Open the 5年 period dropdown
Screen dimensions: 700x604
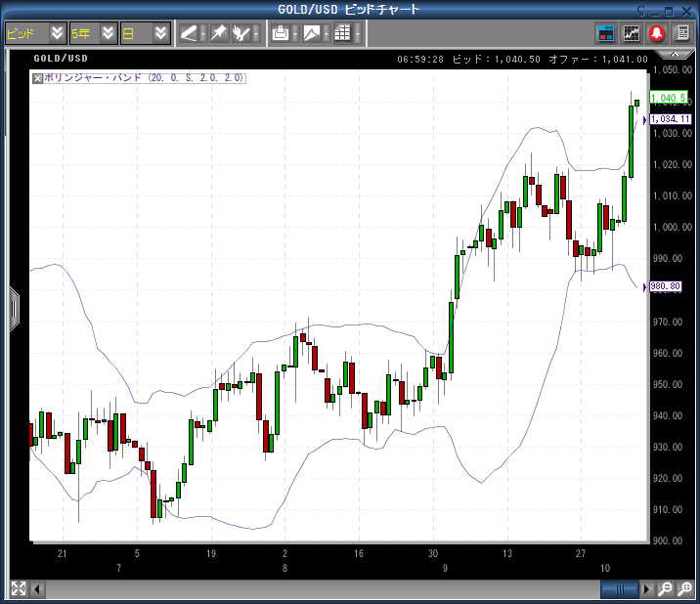click(x=108, y=33)
